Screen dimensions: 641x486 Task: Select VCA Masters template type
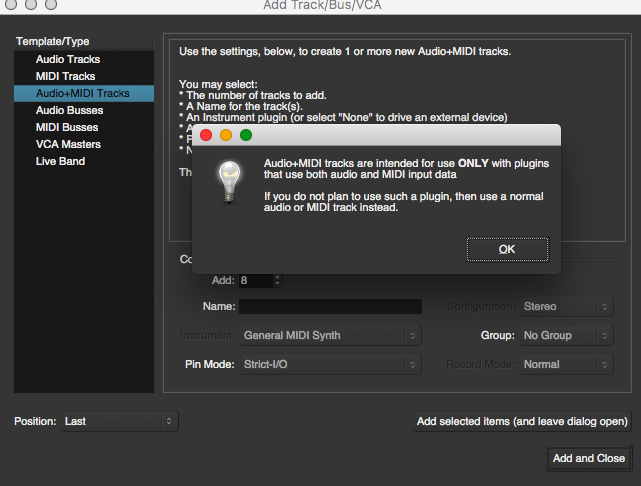tap(68, 144)
